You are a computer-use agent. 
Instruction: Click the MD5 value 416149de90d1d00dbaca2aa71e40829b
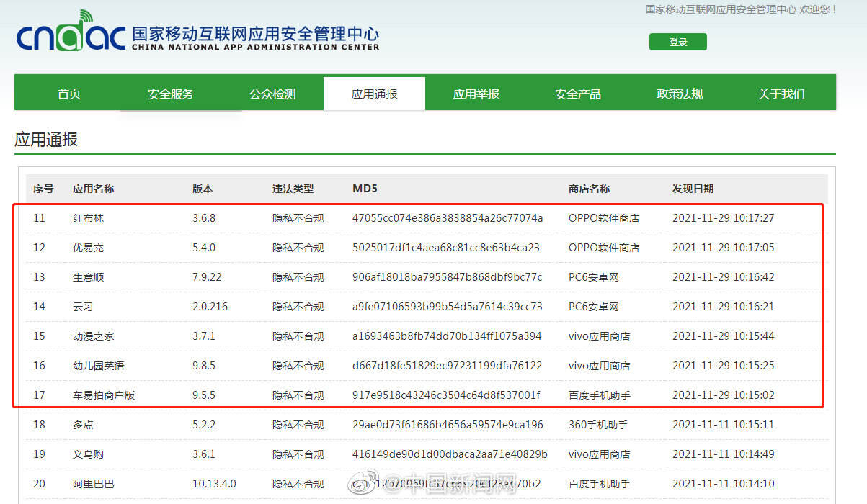(x=450, y=454)
